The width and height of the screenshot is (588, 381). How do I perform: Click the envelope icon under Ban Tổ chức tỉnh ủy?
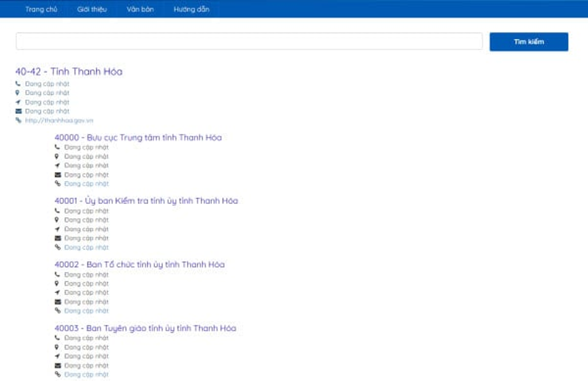tap(57, 302)
